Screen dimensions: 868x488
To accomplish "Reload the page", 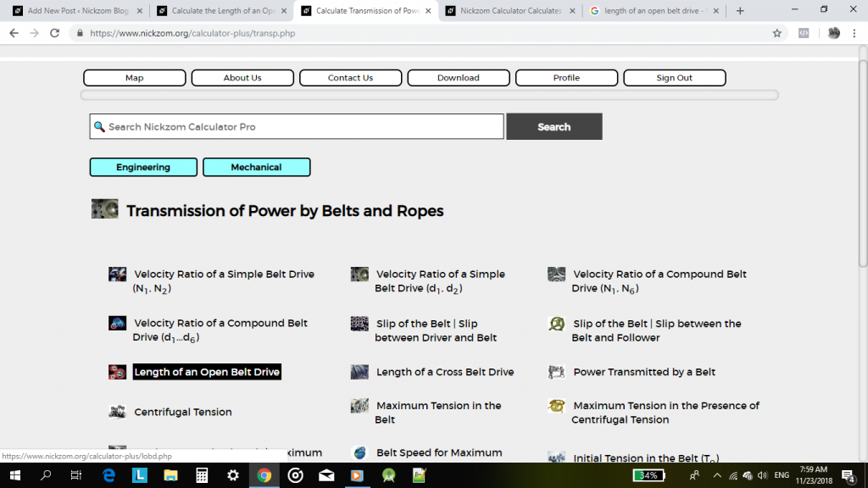I will pos(54,33).
